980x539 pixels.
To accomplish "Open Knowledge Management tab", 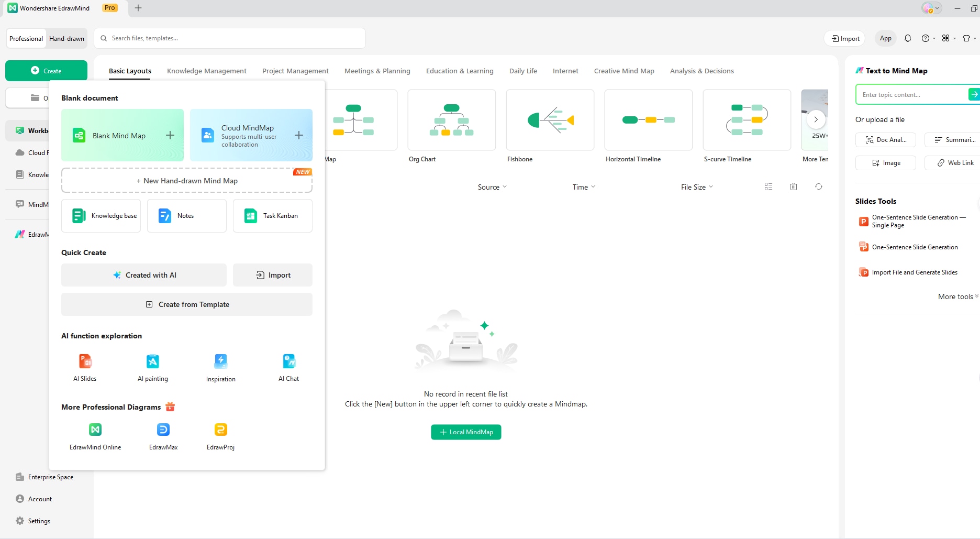I will coord(207,71).
